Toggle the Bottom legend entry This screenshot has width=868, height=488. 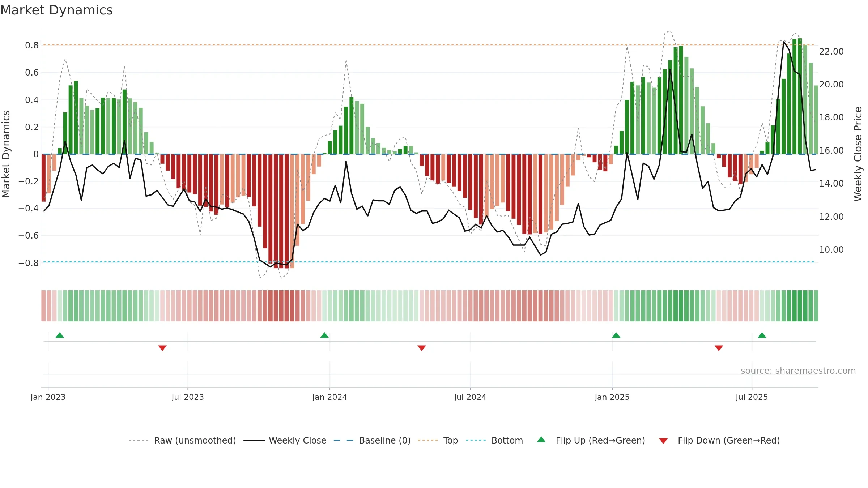[x=494, y=440]
